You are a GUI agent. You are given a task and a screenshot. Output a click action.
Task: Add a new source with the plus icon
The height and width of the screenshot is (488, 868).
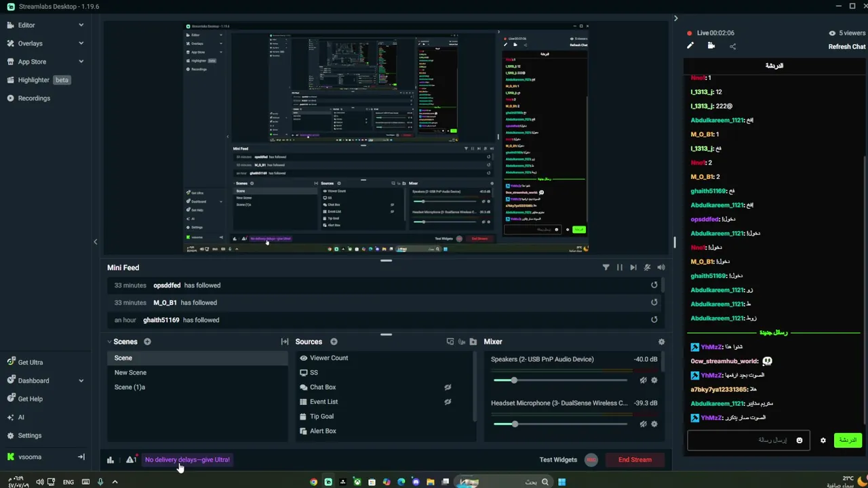click(334, 342)
